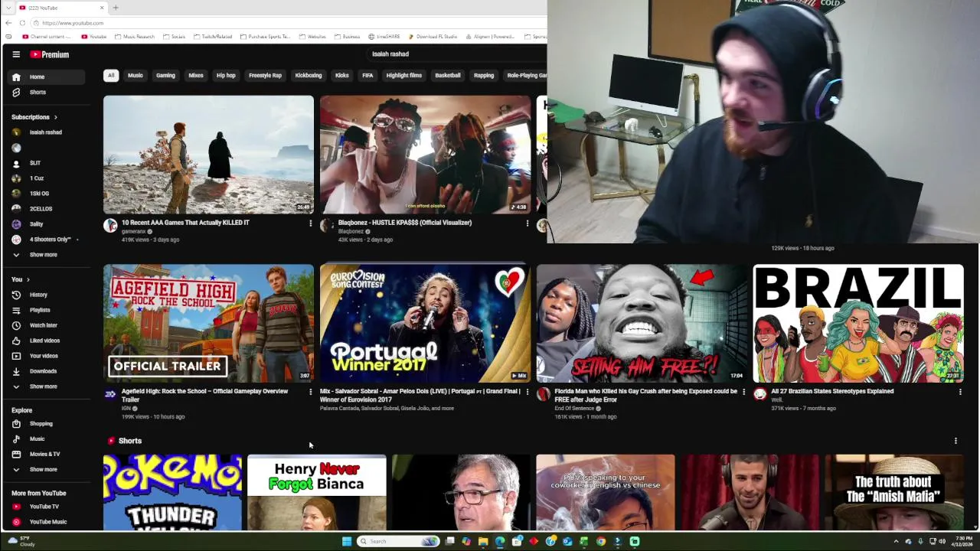
Task: Click the browser address bar
Action: pos(291,23)
